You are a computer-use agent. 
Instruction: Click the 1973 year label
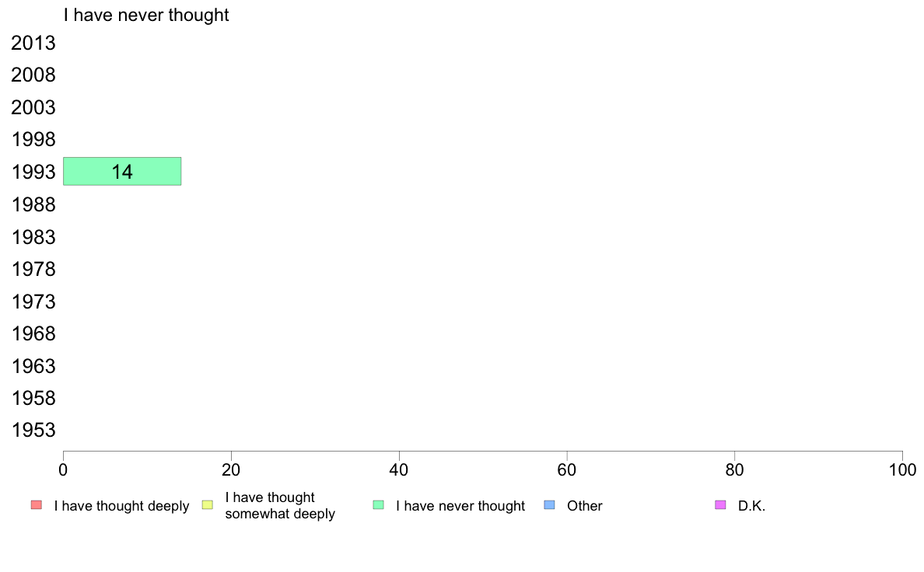(33, 302)
